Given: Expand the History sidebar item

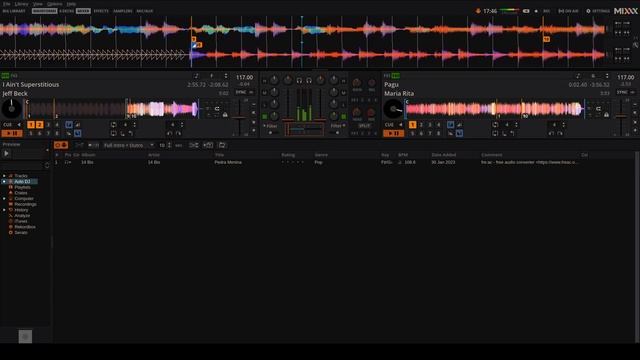Looking at the screenshot, I should 4,210.
